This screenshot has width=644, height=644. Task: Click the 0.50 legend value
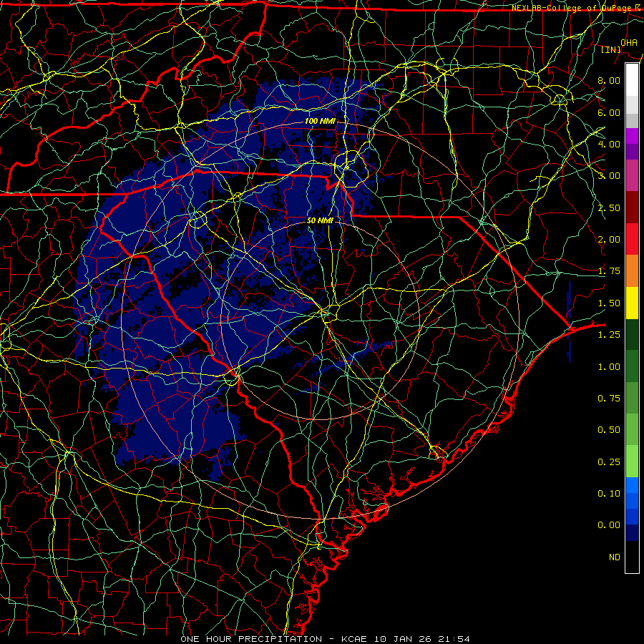tap(609, 430)
